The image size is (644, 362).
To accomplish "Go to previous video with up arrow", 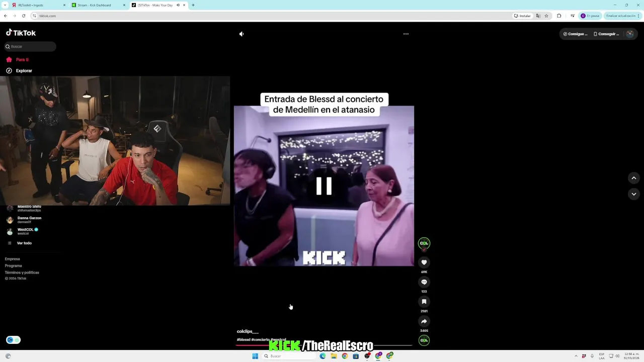I will [634, 178].
